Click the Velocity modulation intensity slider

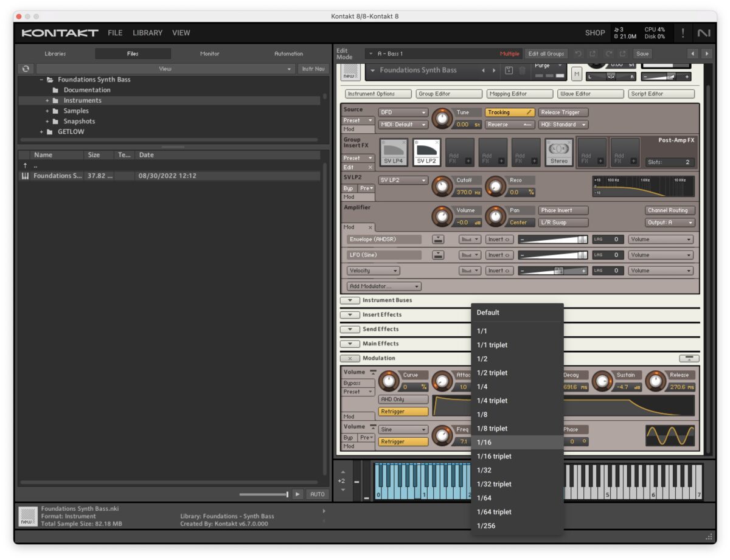click(553, 271)
